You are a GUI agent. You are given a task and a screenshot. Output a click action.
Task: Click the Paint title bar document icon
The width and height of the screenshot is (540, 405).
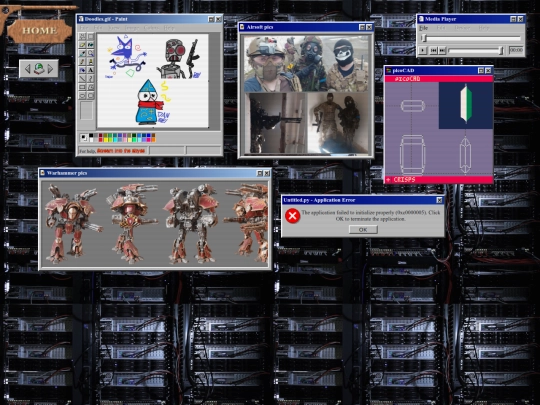pos(81,19)
